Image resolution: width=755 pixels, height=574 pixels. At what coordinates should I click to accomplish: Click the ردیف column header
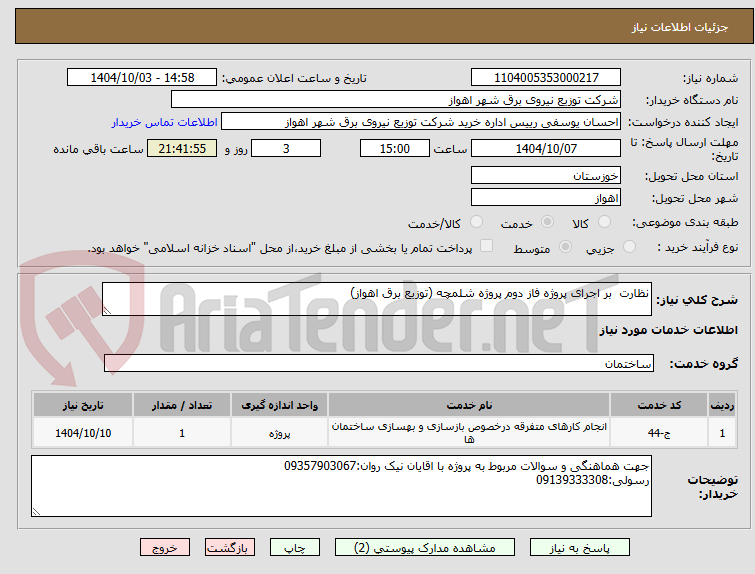(x=722, y=405)
